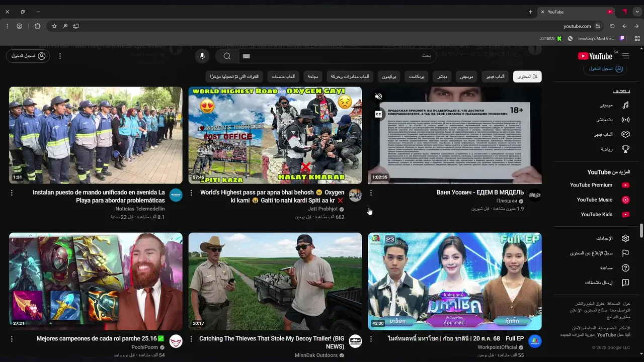This screenshot has width=644, height=362.
Task: Select the ألعاب مغامرات وحركة filter chip
Action: tap(350, 76)
